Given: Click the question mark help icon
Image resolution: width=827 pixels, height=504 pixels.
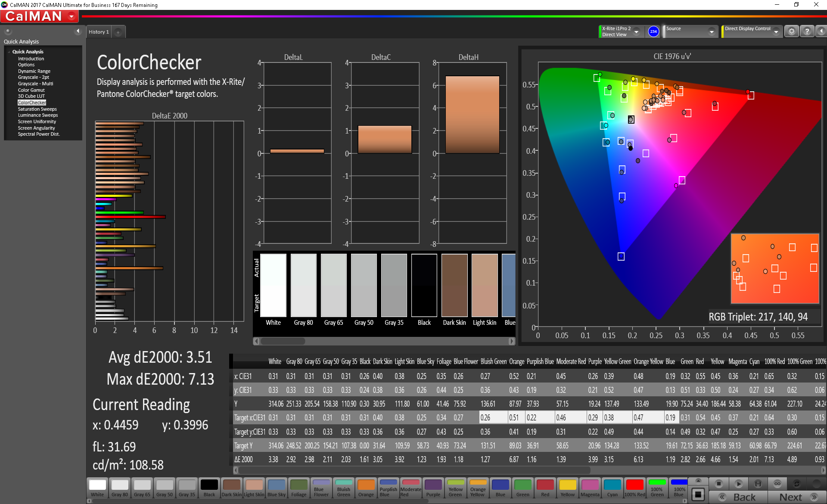Looking at the screenshot, I should pos(807,31).
